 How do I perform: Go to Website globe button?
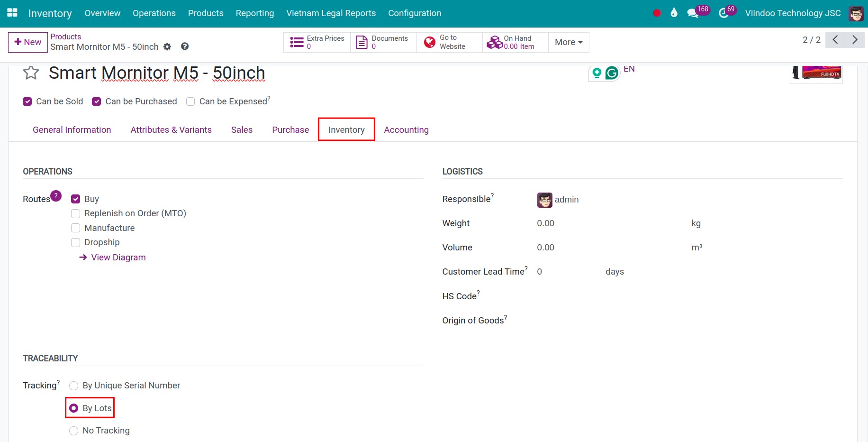(449, 42)
